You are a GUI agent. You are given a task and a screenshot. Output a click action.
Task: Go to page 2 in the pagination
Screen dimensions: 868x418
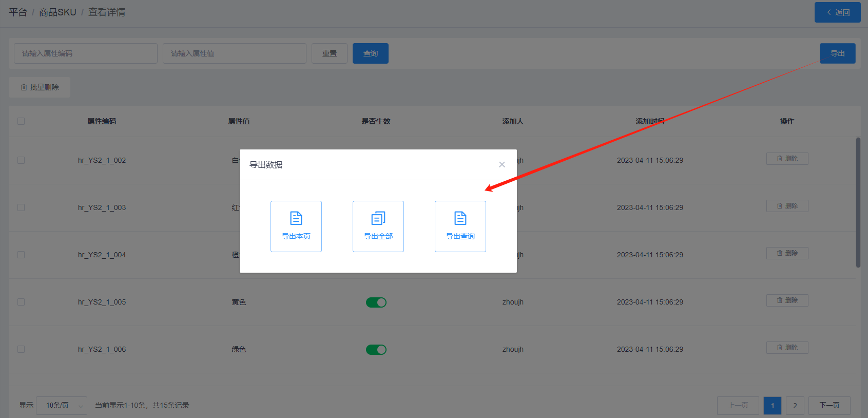click(795, 405)
